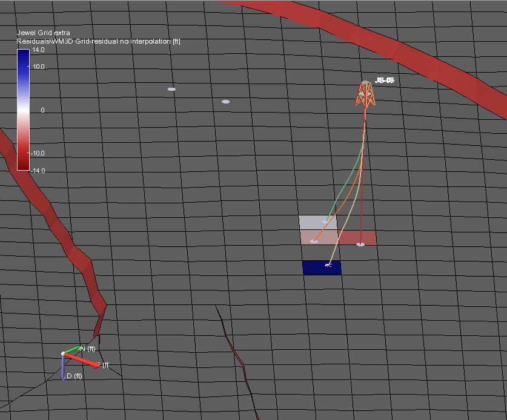Click the 14.0 maximum value on legend
This screenshot has width=507, height=420.
39,51
